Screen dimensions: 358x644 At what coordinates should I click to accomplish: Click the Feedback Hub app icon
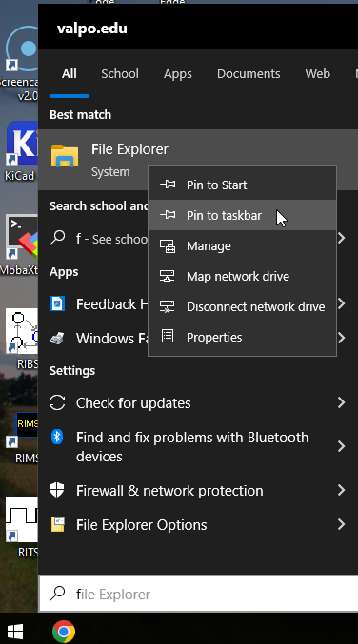(57, 304)
